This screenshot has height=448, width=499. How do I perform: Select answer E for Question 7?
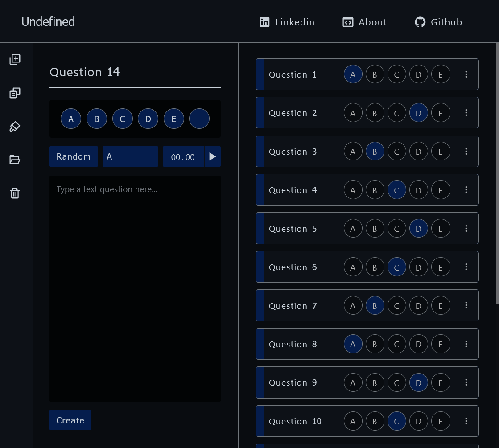pos(441,305)
